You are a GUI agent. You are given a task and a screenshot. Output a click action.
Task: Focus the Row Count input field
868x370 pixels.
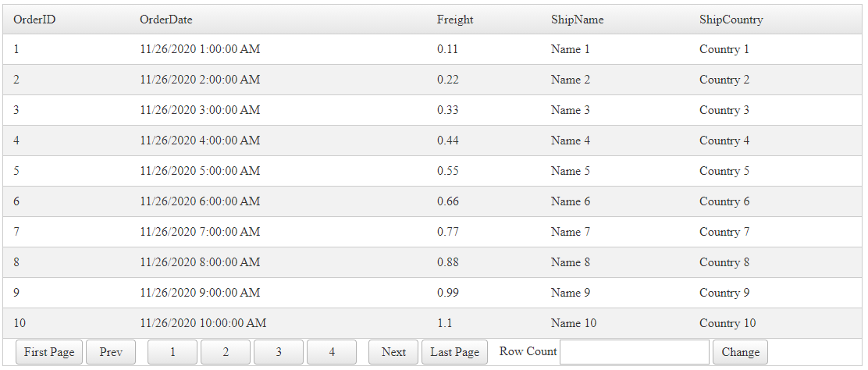pos(634,352)
